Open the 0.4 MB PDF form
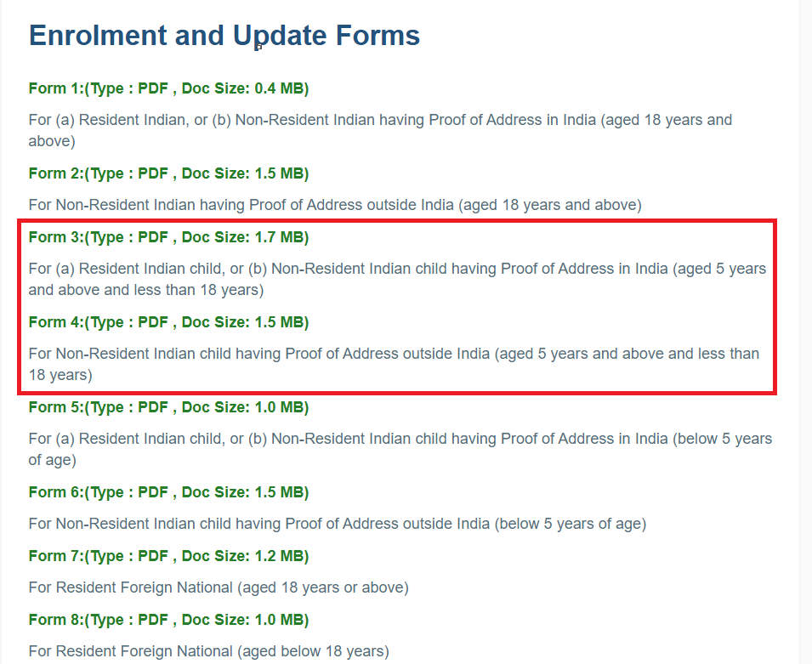 [168, 88]
